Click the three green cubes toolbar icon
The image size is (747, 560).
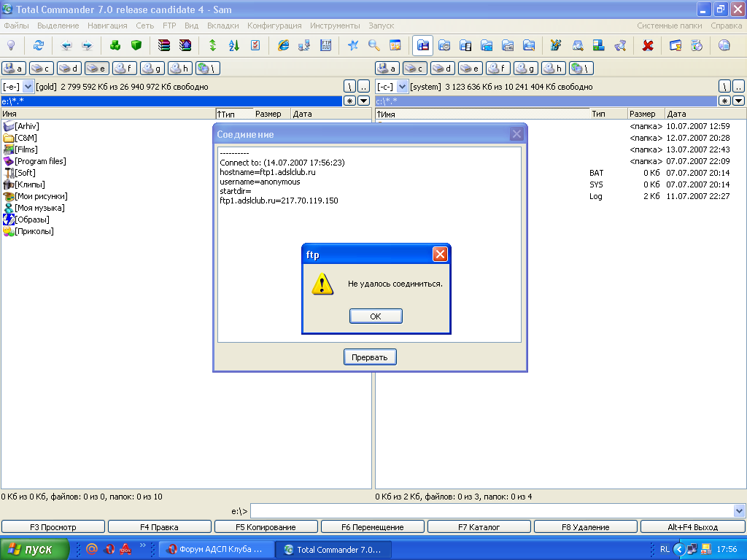115,45
